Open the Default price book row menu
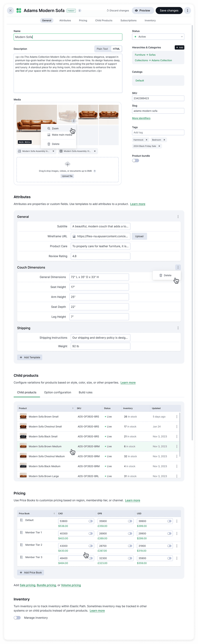 coord(177,521)
